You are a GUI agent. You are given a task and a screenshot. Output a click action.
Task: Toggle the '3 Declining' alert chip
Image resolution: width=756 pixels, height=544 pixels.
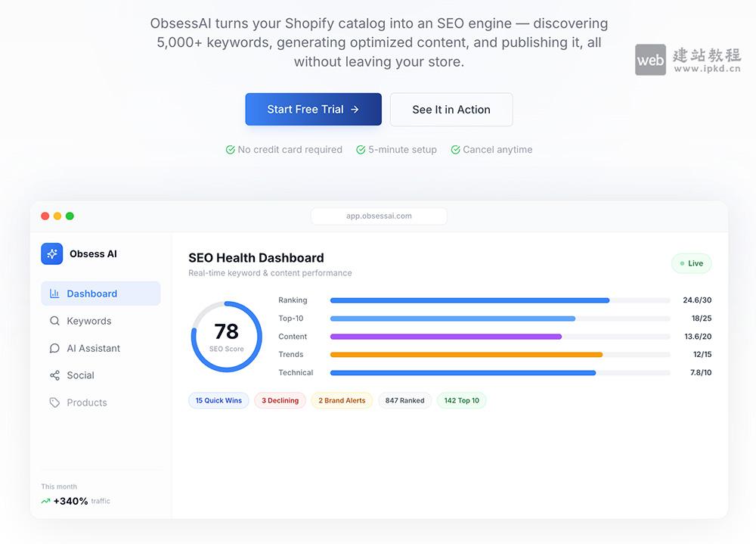click(280, 400)
